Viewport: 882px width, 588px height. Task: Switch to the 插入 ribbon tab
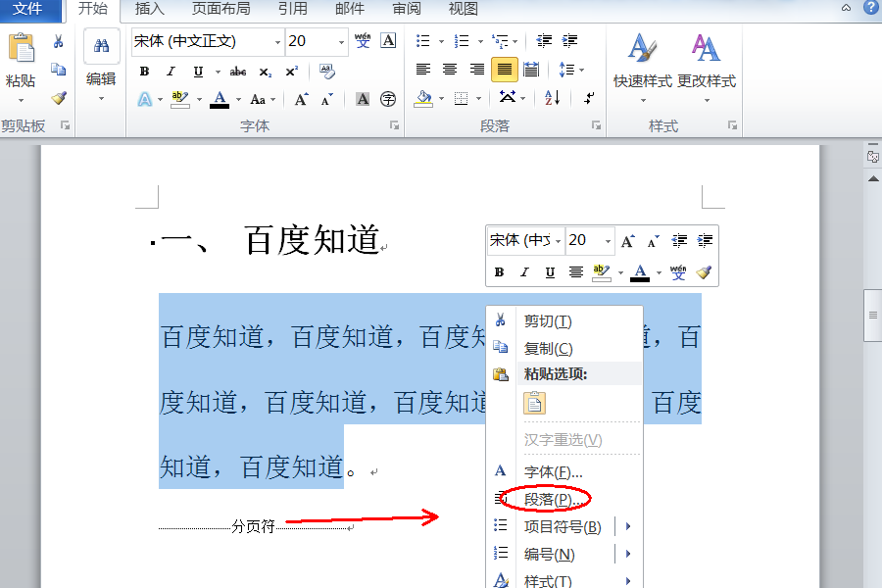(x=150, y=9)
